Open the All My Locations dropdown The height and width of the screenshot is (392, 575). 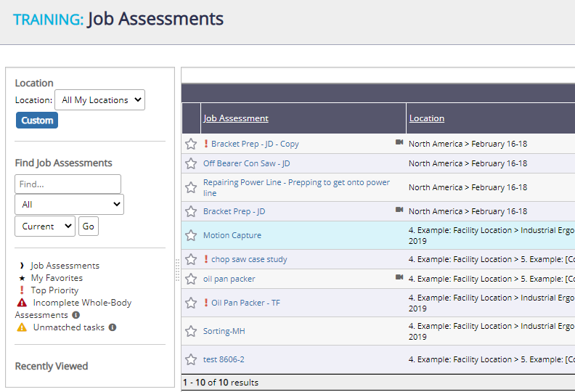[99, 99]
